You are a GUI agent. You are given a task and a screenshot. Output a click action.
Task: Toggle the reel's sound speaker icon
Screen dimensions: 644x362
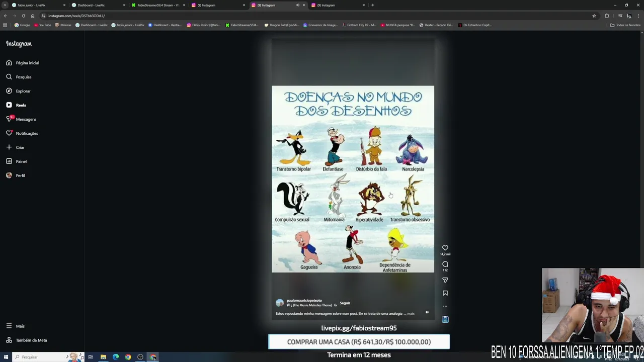click(427, 312)
